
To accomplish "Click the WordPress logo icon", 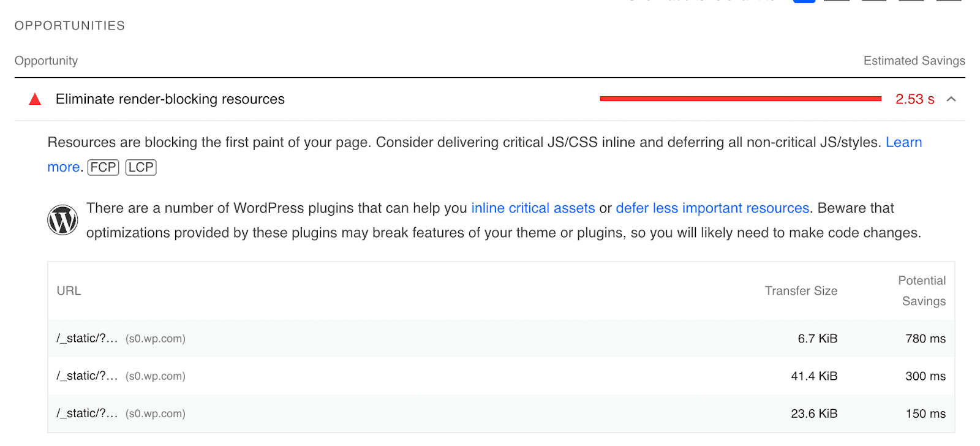I will coord(62,220).
